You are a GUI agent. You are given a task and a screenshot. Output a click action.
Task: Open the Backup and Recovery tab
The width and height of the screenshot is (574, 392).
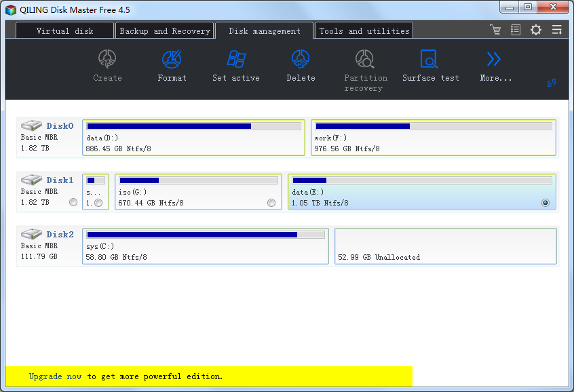[165, 31]
